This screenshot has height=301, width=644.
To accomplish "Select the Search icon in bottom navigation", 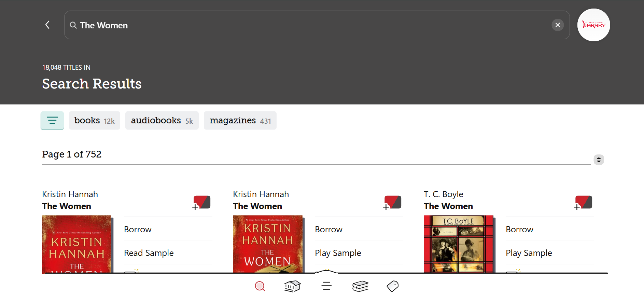I will click(x=260, y=286).
